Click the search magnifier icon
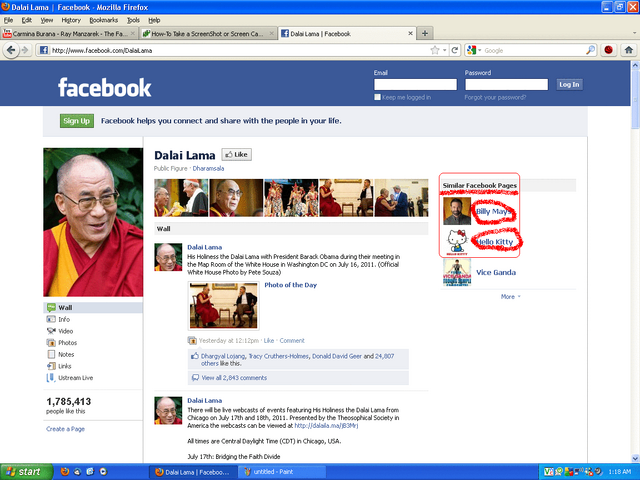The width and height of the screenshot is (640, 480). 590,50
